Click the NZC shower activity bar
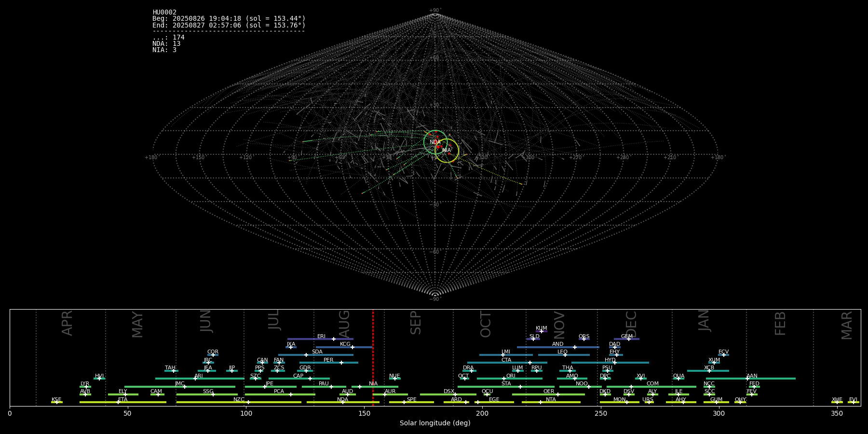This screenshot has height=434, width=868. click(239, 402)
